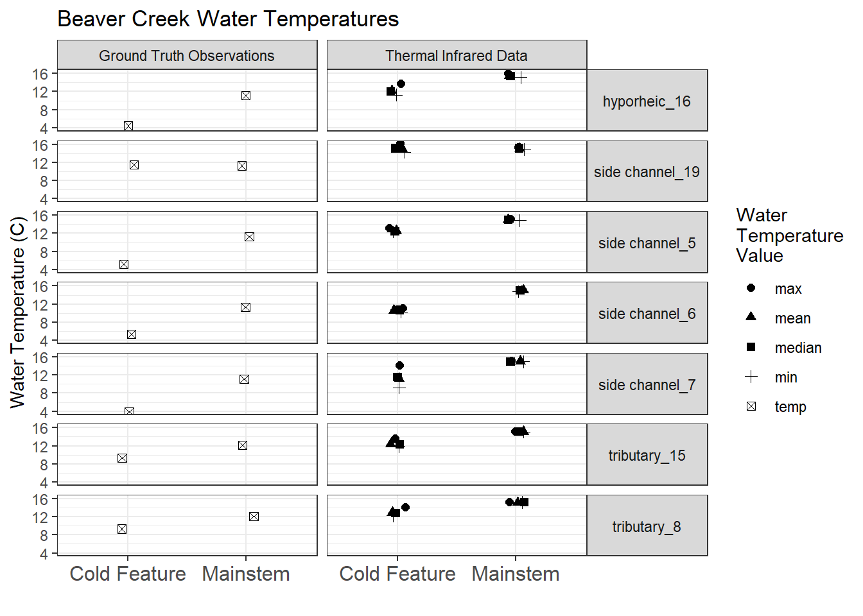Select the Thermal Infrared Data panel header
The image size is (863, 616).
click(457, 56)
